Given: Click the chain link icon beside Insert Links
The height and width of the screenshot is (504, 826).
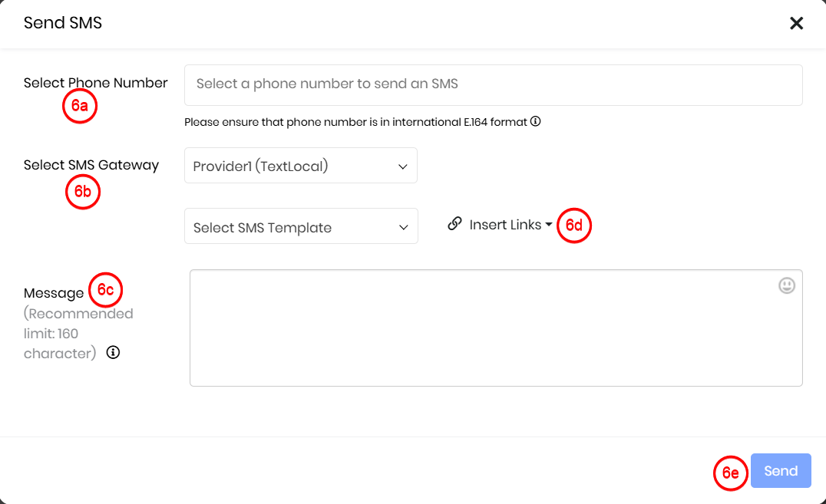Looking at the screenshot, I should point(454,224).
